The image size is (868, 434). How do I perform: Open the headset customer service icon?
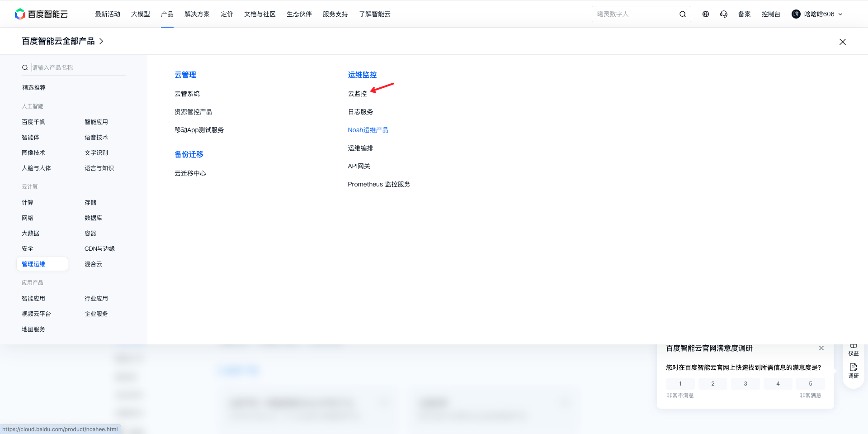coord(724,14)
